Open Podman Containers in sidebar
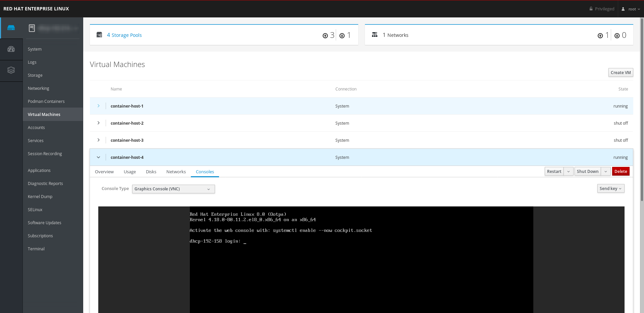 pos(46,102)
